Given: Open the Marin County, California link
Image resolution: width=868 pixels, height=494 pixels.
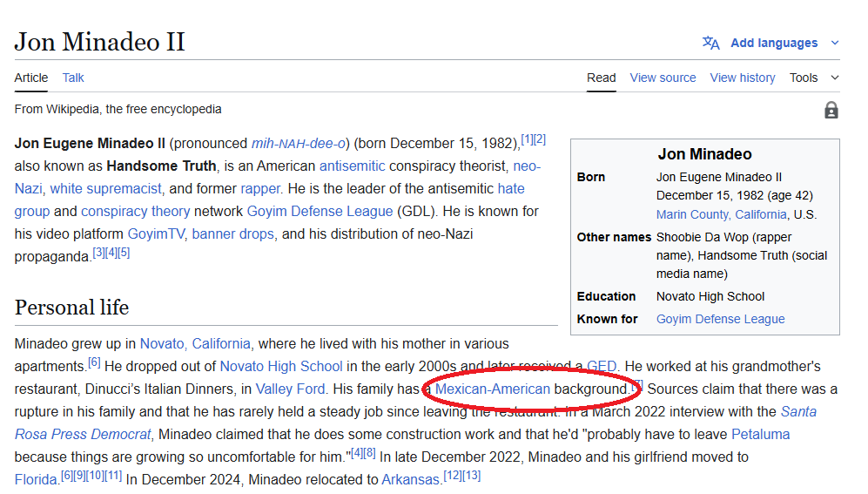Looking at the screenshot, I should tap(722, 214).
